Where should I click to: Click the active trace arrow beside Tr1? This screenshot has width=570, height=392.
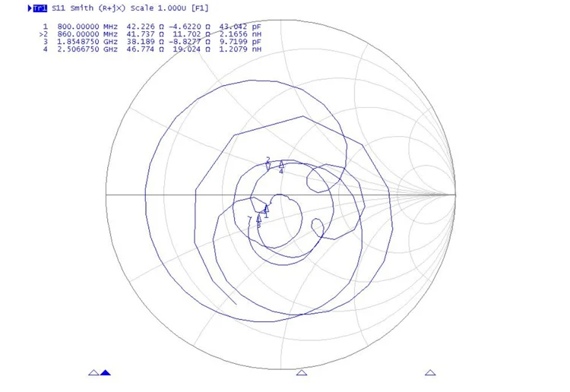click(x=30, y=8)
